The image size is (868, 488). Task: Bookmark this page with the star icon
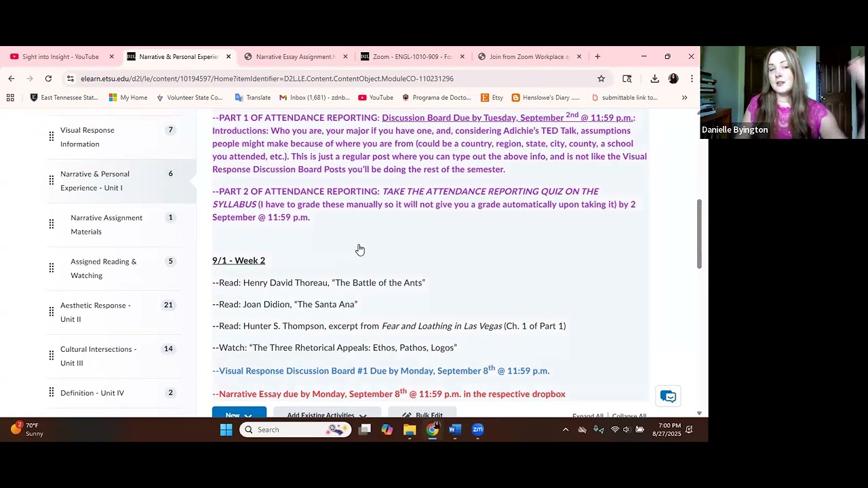[601, 79]
